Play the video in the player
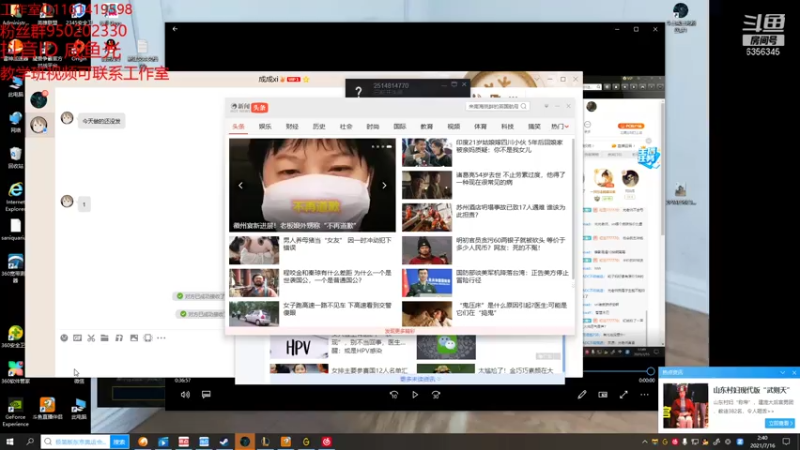 [x=415, y=394]
